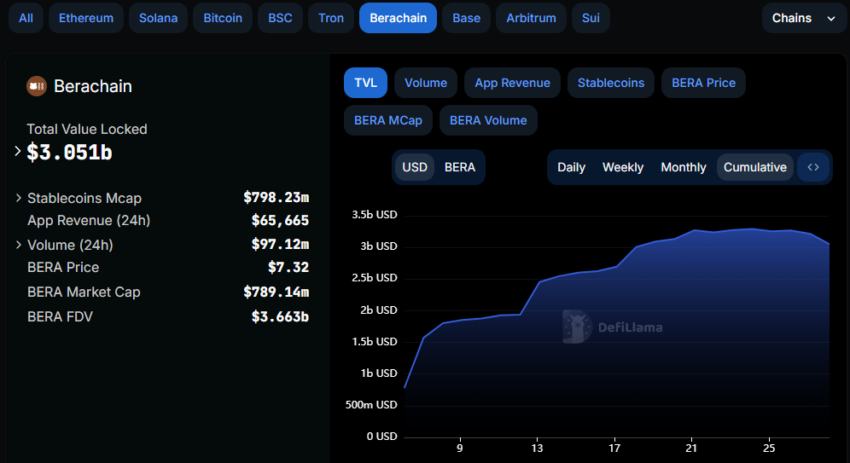Click the $7.32 price value
The height and width of the screenshot is (463, 850).
point(288,267)
